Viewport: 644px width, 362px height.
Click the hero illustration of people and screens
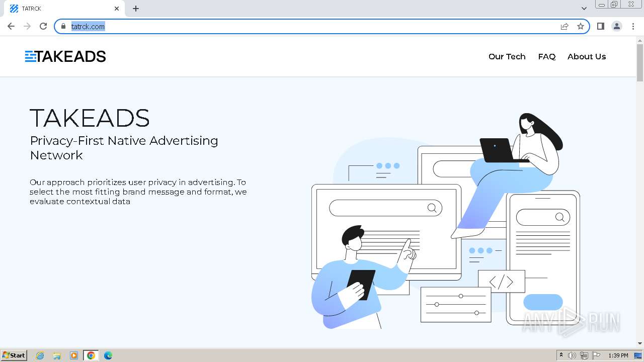[x=445, y=220]
